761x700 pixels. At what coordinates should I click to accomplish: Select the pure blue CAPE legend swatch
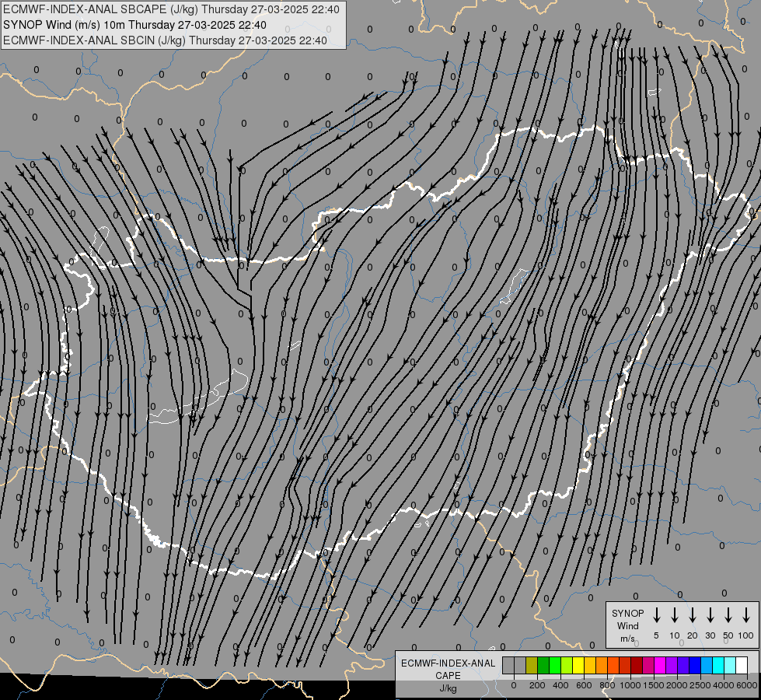[x=694, y=665]
